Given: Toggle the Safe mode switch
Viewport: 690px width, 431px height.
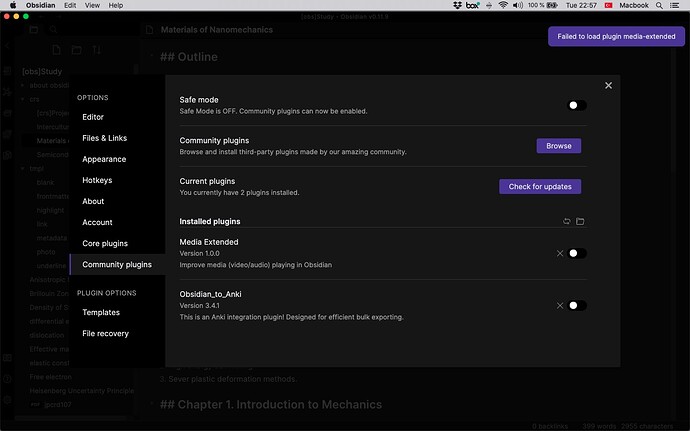Looking at the screenshot, I should pyautogui.click(x=577, y=105).
